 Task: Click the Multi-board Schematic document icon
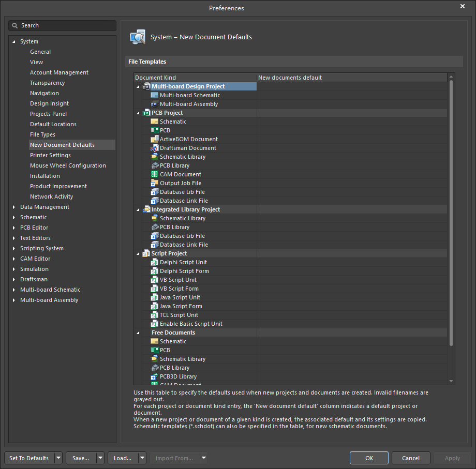[x=154, y=95]
